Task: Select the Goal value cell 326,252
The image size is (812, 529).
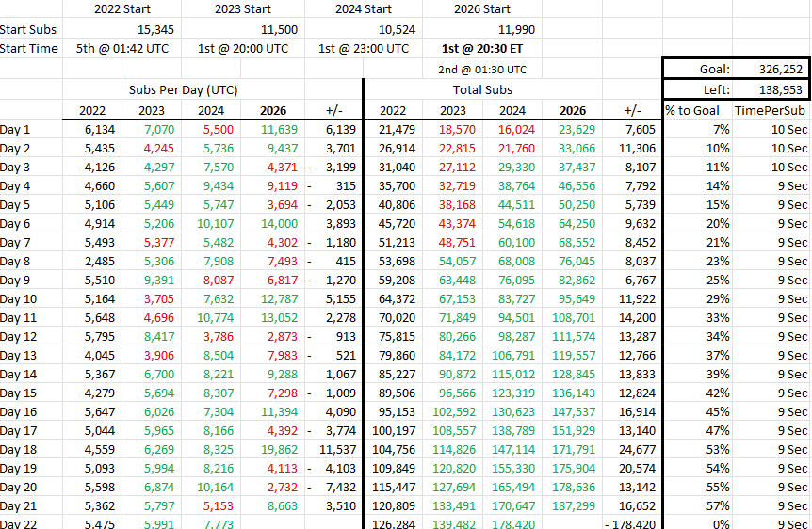Action: (771, 69)
